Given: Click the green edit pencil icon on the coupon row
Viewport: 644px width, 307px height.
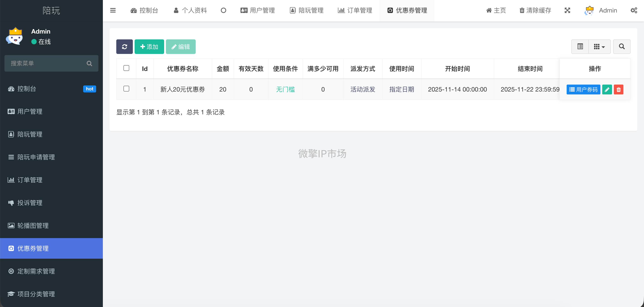Looking at the screenshot, I should pos(607,89).
